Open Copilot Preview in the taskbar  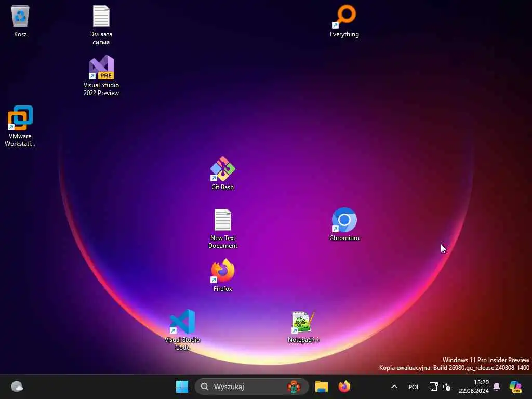(515, 387)
